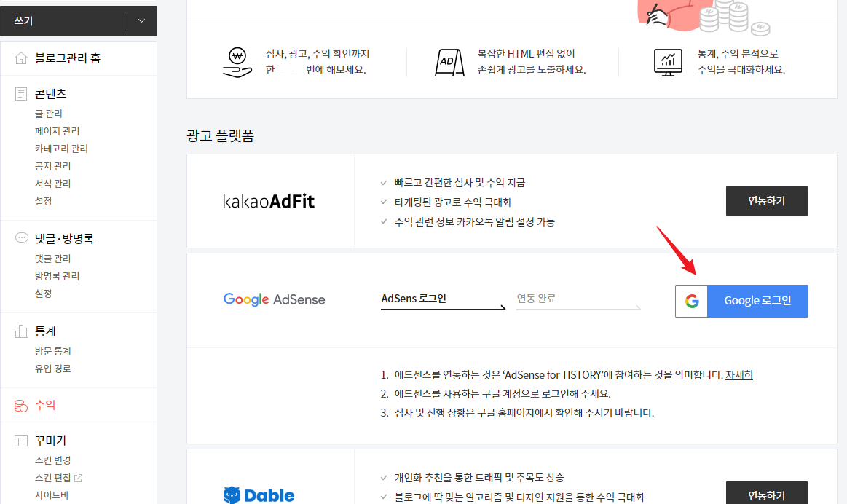Screen dimensions: 847x504
Task: Open the 댓글·방명록 section heading
Action: [64, 239]
